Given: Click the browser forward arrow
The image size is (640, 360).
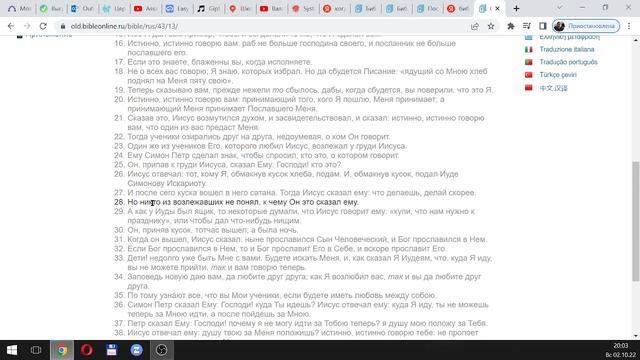Looking at the screenshot, I should coord(27,26).
